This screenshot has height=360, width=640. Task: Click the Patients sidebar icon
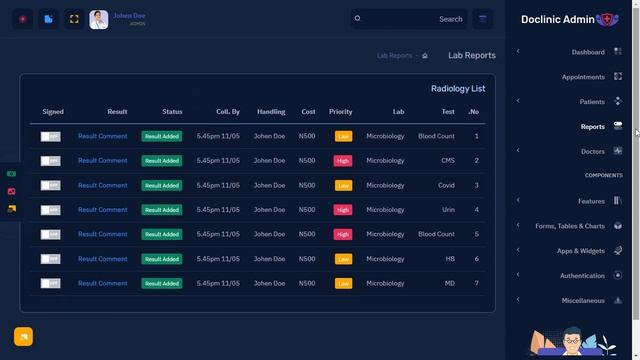[618, 101]
